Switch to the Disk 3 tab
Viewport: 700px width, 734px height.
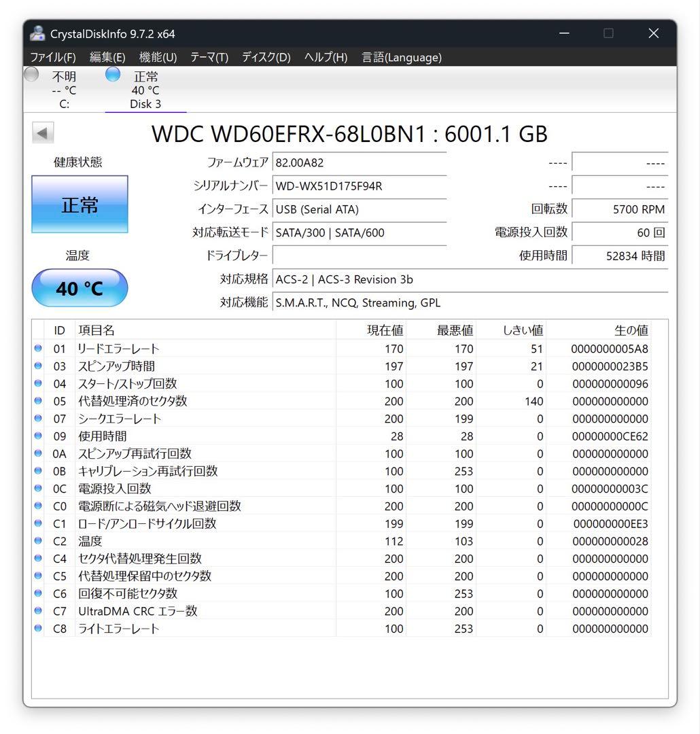(145, 90)
